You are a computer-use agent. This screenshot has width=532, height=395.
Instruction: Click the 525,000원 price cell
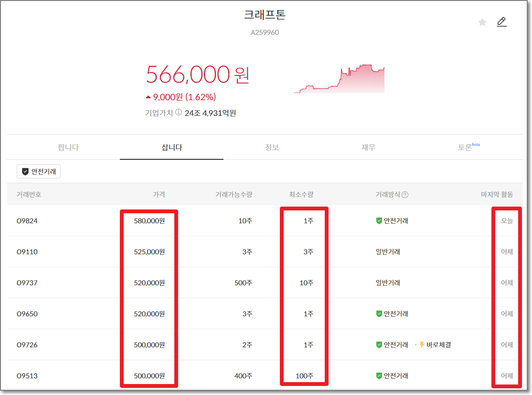point(149,252)
